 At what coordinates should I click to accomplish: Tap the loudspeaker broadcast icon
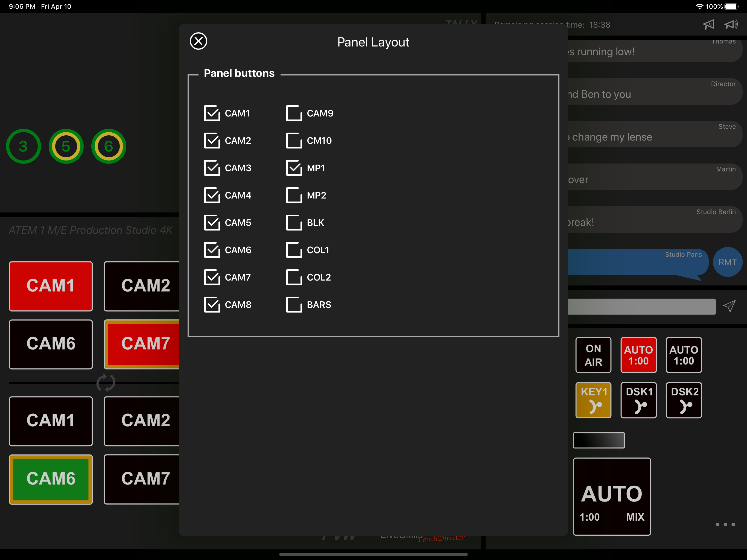[x=730, y=24]
